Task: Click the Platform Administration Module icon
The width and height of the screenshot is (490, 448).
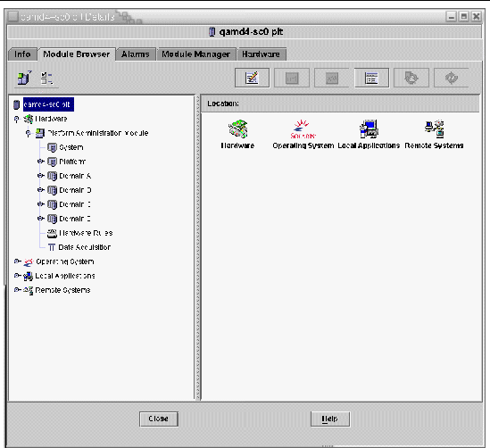Action: click(x=39, y=133)
